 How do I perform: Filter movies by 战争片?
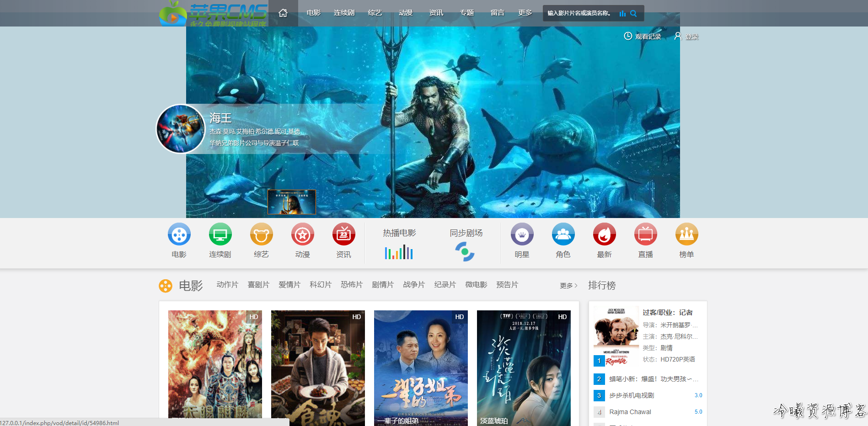click(x=414, y=285)
